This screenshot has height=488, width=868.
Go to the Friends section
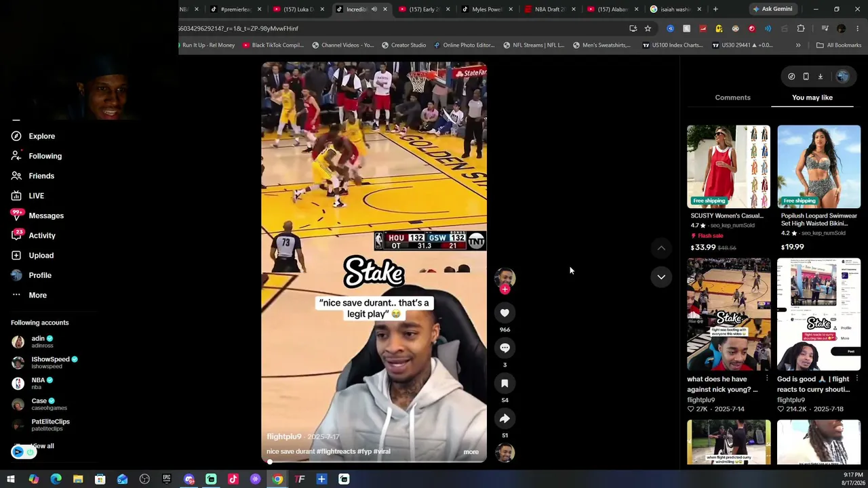tap(33, 176)
